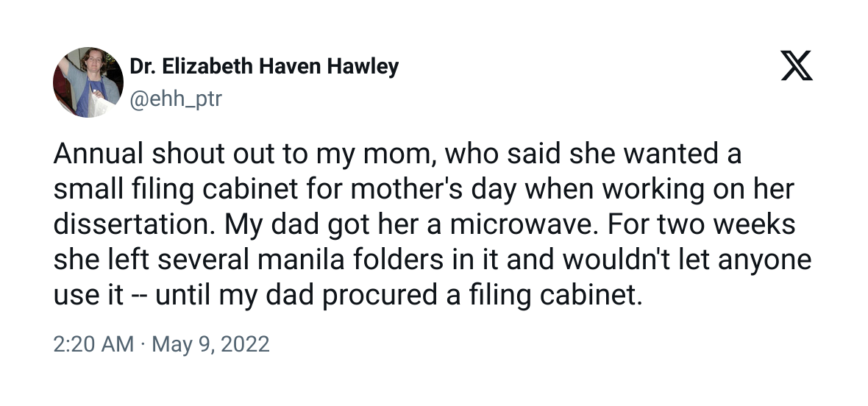Image resolution: width=868 pixels, height=406 pixels.
Task: Visit the @ehh_ptr handle link
Action: [176, 99]
